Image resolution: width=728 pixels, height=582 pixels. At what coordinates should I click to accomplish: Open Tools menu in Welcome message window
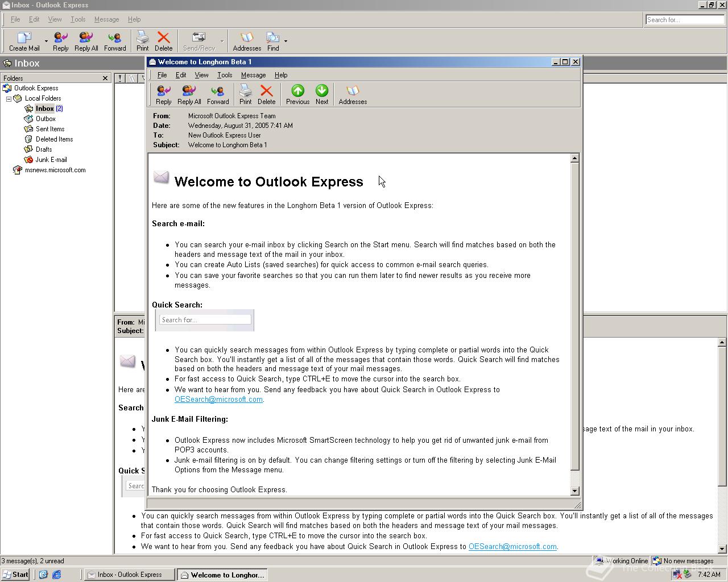click(x=225, y=75)
